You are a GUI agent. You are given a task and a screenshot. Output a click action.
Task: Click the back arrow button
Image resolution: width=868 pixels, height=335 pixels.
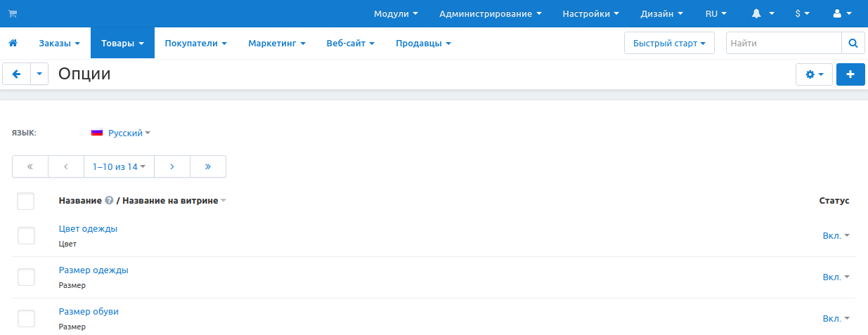[17, 74]
